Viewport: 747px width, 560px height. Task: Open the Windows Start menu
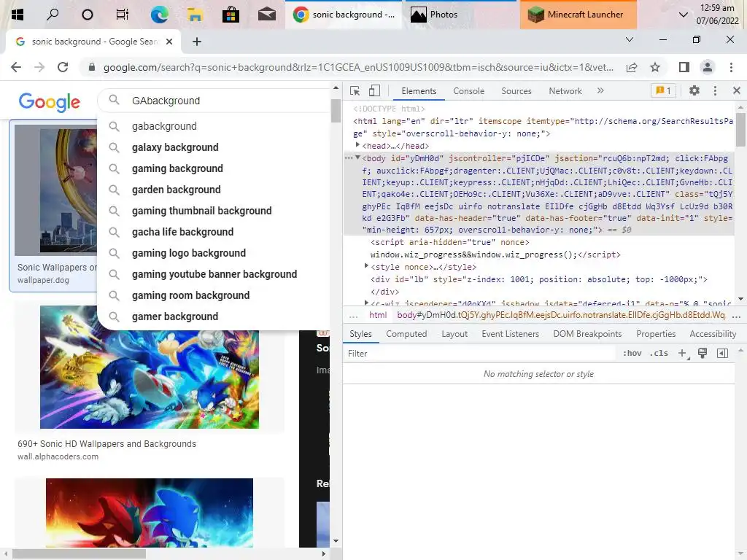18,15
